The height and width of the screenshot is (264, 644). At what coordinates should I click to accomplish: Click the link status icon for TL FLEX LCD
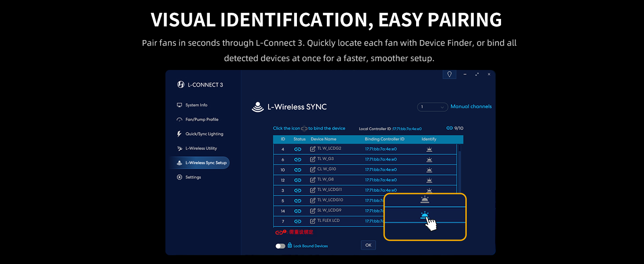[x=298, y=221]
